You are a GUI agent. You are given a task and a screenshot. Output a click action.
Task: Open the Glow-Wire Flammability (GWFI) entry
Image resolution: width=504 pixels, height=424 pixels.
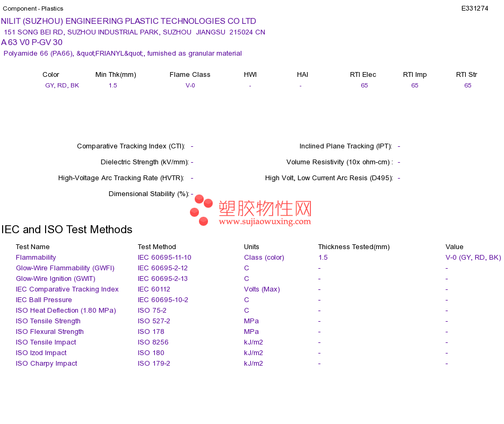point(65,268)
